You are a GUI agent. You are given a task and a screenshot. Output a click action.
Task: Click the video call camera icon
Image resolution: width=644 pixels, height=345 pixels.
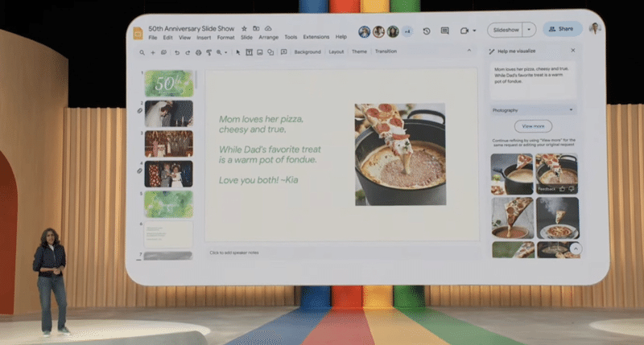coord(464,31)
